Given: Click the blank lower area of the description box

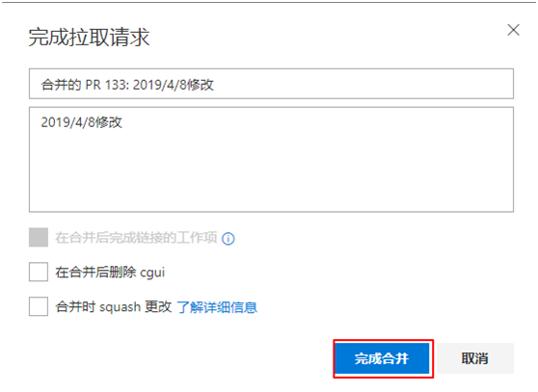Looking at the screenshot, I should coord(271,178).
